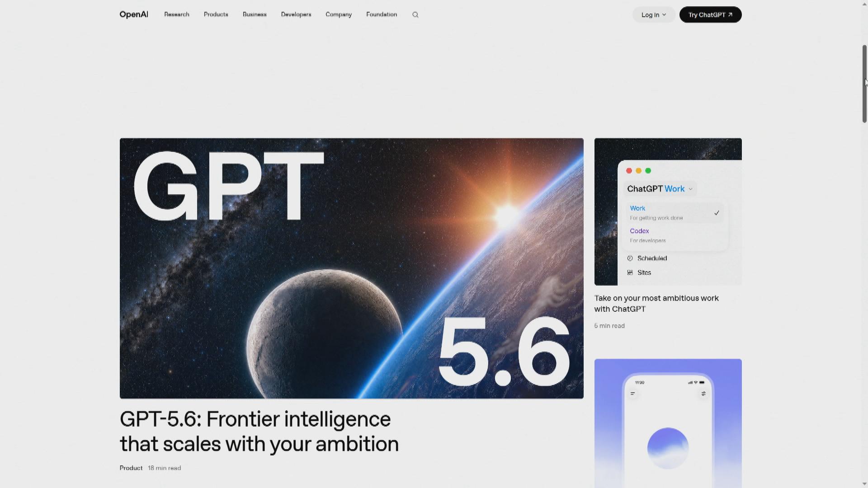Click the scrollbar up arrow

point(864,4)
